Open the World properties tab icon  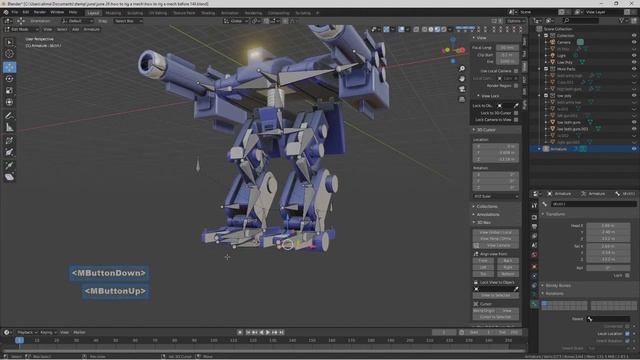(x=534, y=255)
